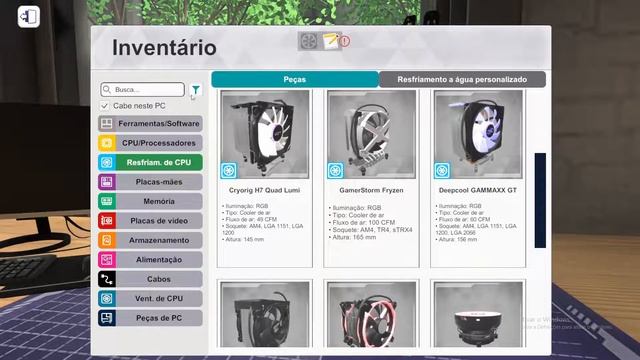Click the Peças de PC icon

pyautogui.click(x=107, y=318)
